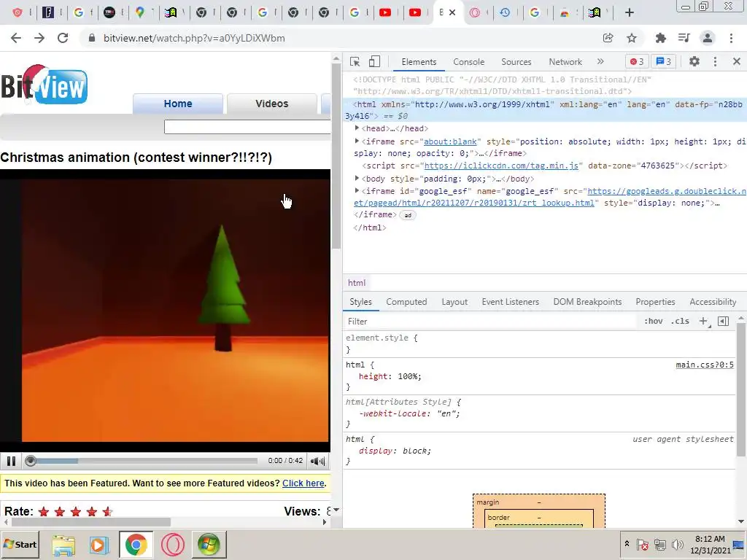Switch to the Sources tab
Viewport: 747px width, 560px height.
[516, 62]
